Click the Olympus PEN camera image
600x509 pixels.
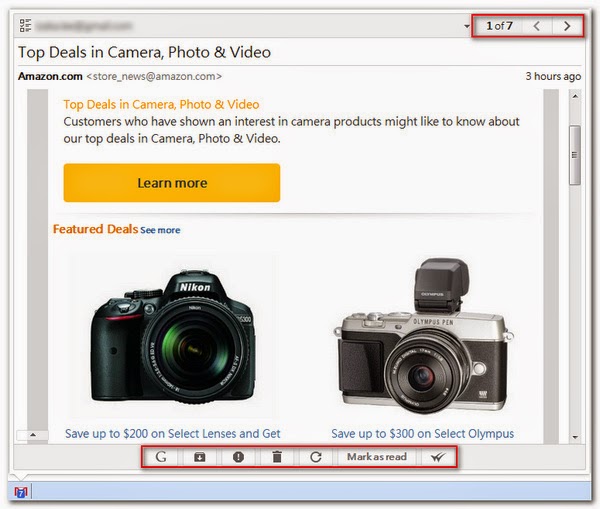(424, 336)
